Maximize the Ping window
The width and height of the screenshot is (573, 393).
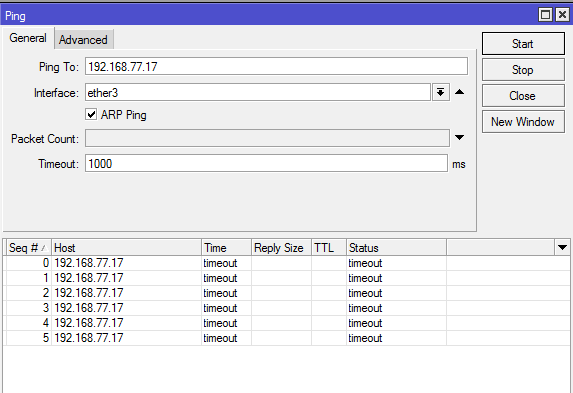(x=545, y=15)
